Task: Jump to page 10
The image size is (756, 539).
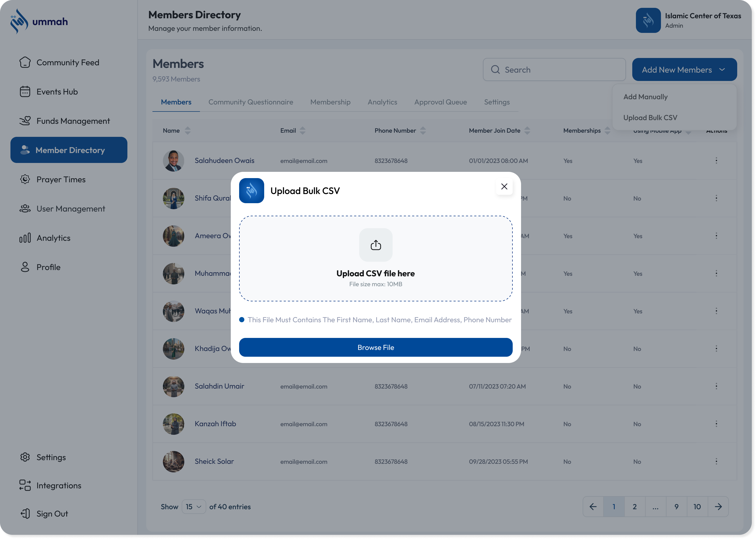Action: tap(697, 506)
